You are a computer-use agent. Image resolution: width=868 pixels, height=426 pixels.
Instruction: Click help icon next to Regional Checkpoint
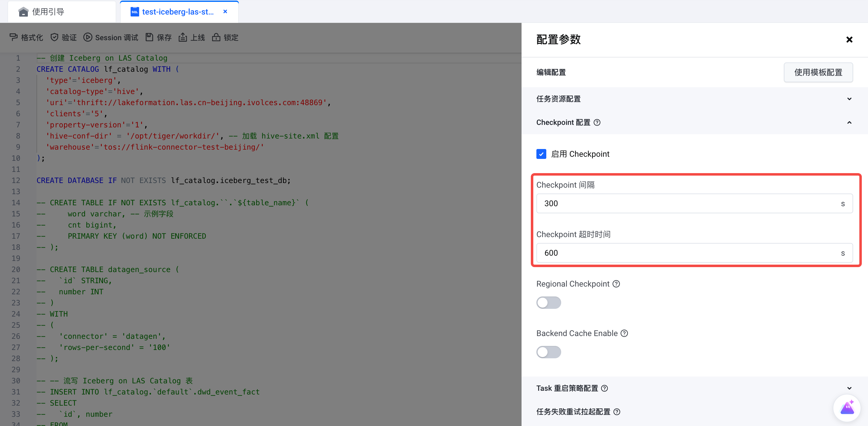tap(616, 284)
